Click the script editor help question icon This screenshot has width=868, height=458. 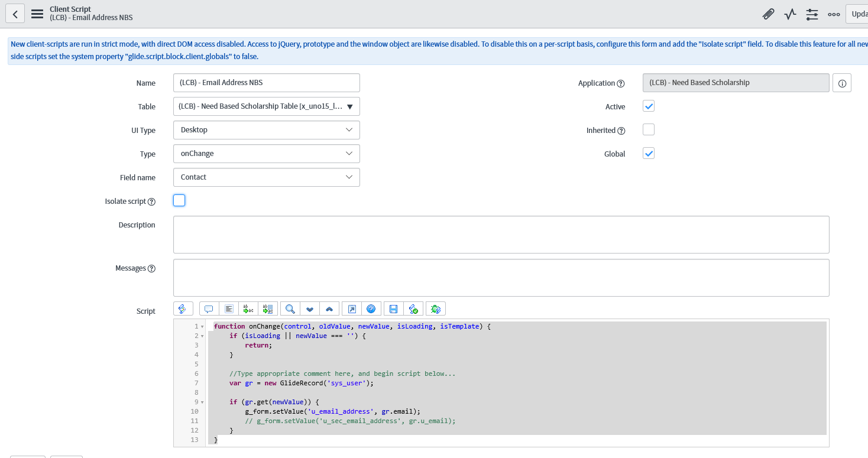pos(371,308)
